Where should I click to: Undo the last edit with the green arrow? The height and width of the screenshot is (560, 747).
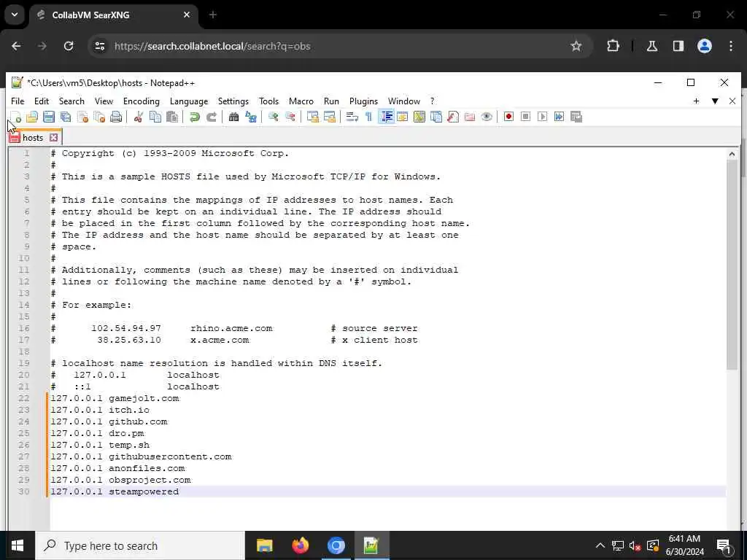(194, 117)
